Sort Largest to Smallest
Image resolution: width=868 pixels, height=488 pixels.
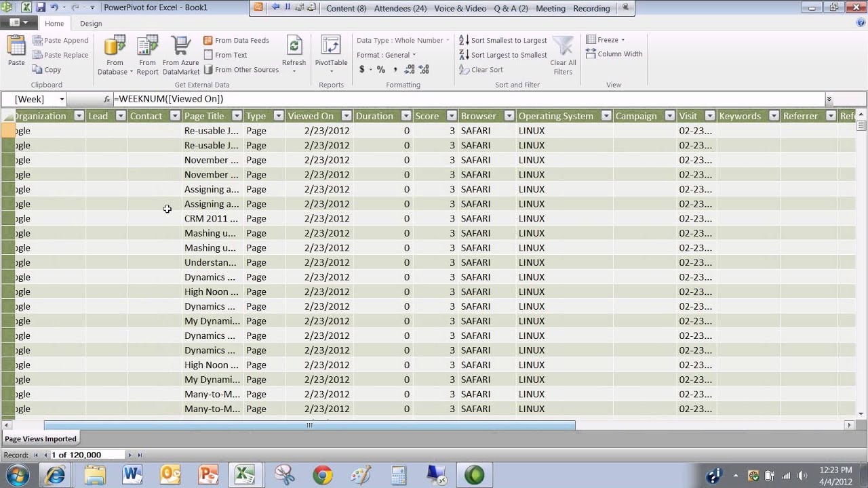coord(502,55)
